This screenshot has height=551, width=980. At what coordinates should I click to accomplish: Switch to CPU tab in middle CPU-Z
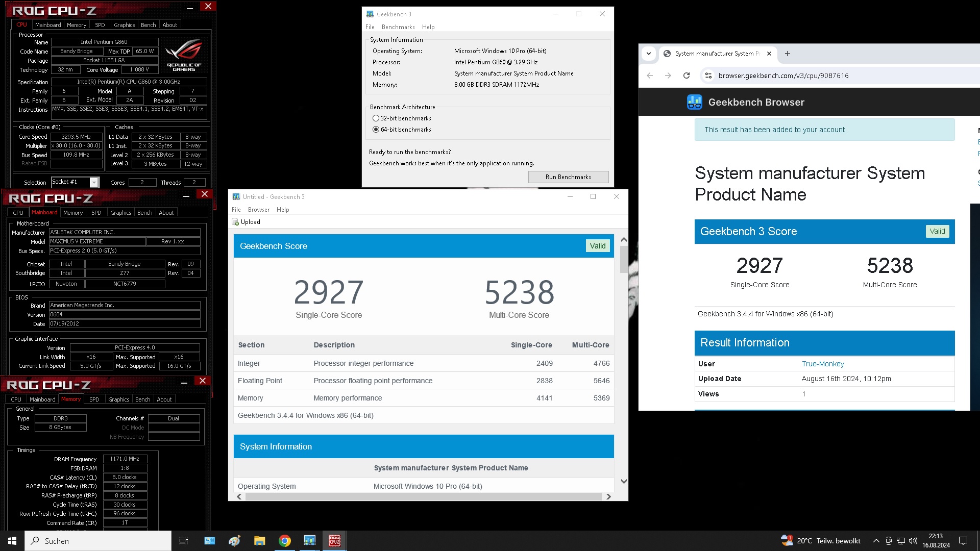18,213
